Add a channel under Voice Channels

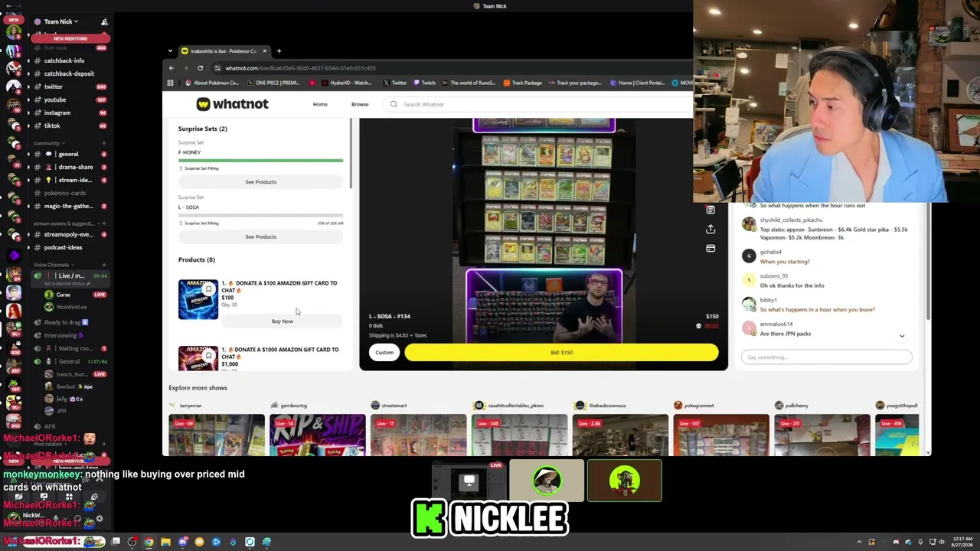pyautogui.click(x=104, y=265)
